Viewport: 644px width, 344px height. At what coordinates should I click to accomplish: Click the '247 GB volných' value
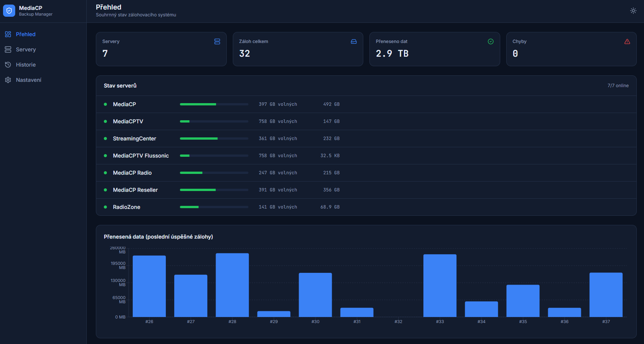coord(278,173)
